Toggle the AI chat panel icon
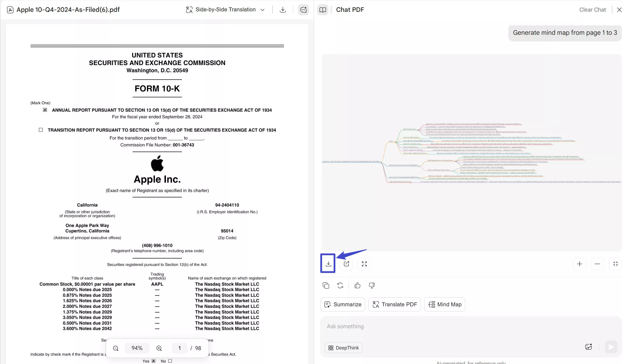This screenshot has height=364, width=622. pos(303,10)
